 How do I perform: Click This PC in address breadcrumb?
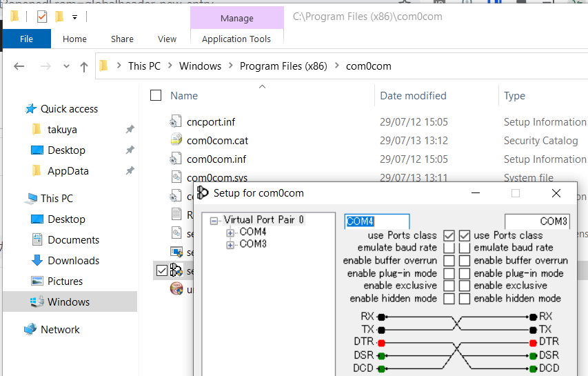click(x=144, y=66)
